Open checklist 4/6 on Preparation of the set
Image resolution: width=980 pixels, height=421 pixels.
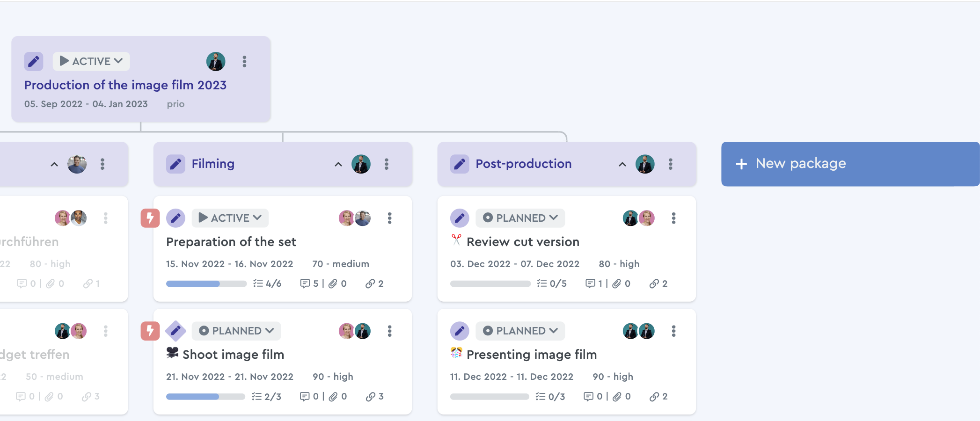(267, 283)
